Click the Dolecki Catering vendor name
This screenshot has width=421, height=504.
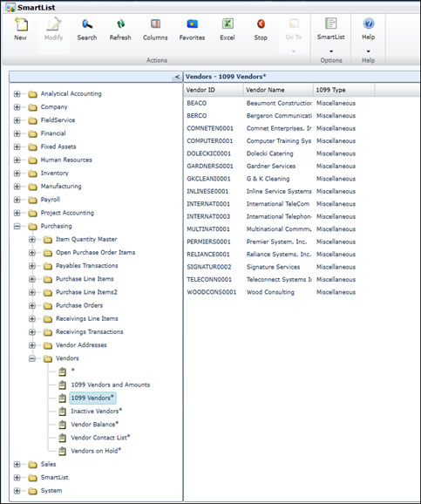270,153
